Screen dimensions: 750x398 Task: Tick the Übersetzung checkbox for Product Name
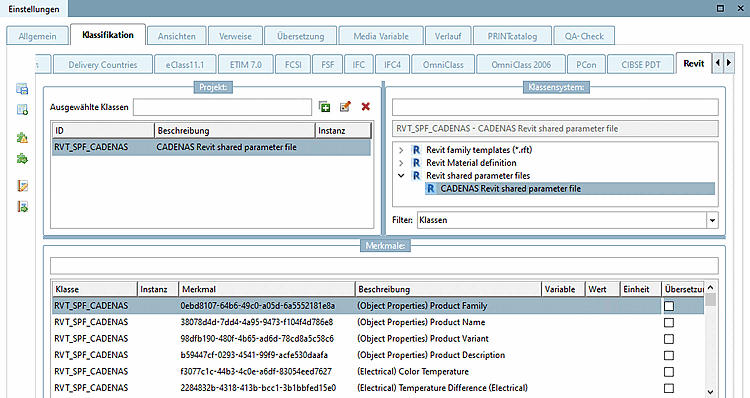669,322
